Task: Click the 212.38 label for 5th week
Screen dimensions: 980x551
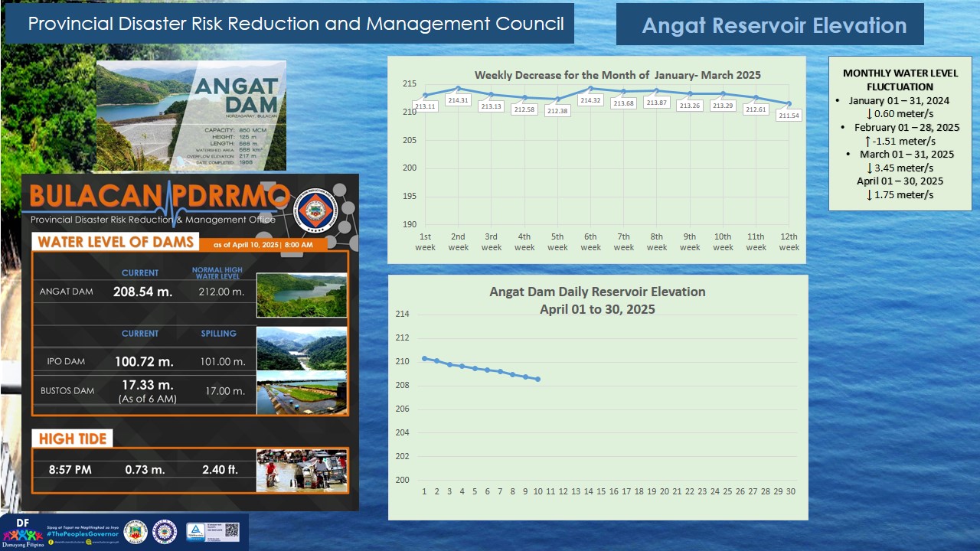Action: tap(557, 111)
